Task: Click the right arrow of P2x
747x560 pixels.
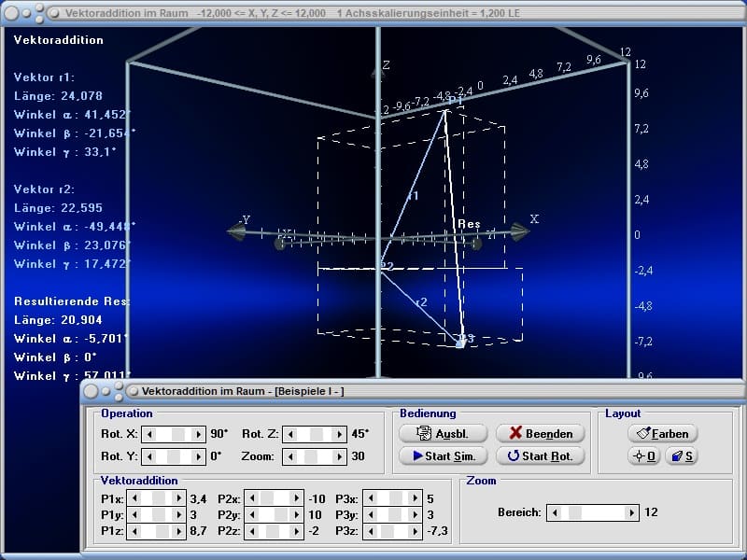Action: click(x=296, y=498)
